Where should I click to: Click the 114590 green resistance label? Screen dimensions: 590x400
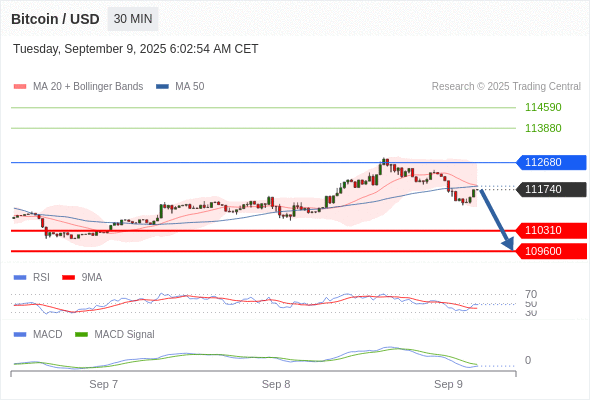543,107
